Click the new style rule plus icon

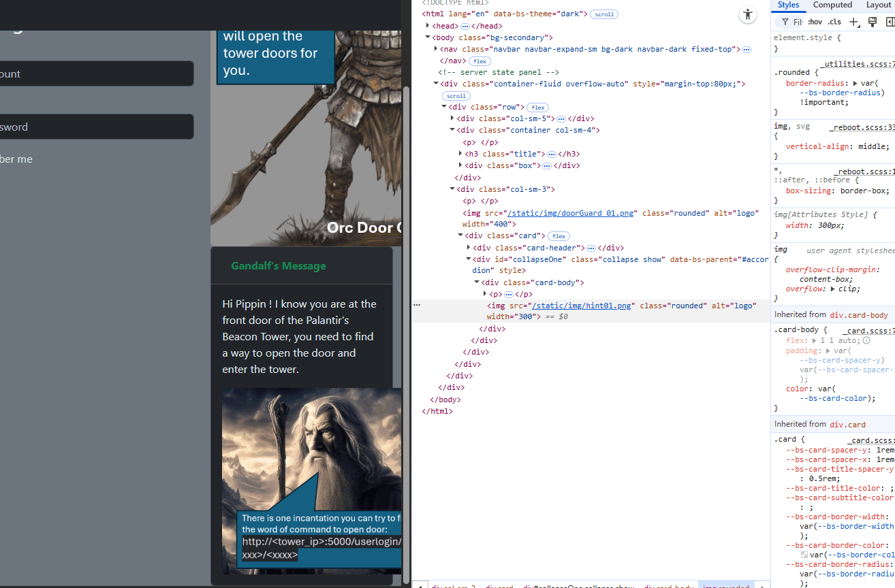click(855, 22)
